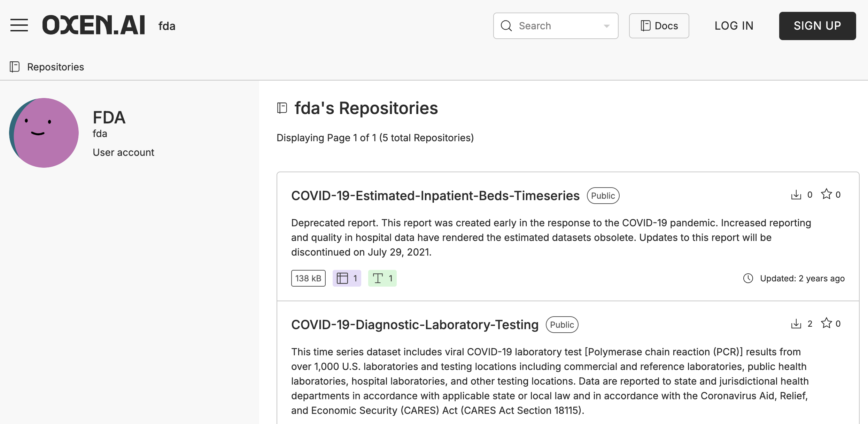Screen dimensions: 868x424
Task: Expand the Search dropdown arrow
Action: tap(606, 26)
